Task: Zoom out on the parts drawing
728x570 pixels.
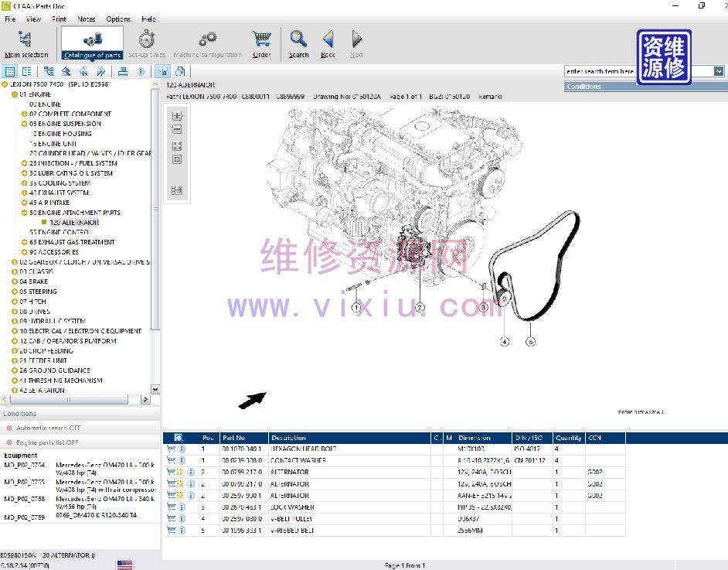Action: (x=177, y=129)
